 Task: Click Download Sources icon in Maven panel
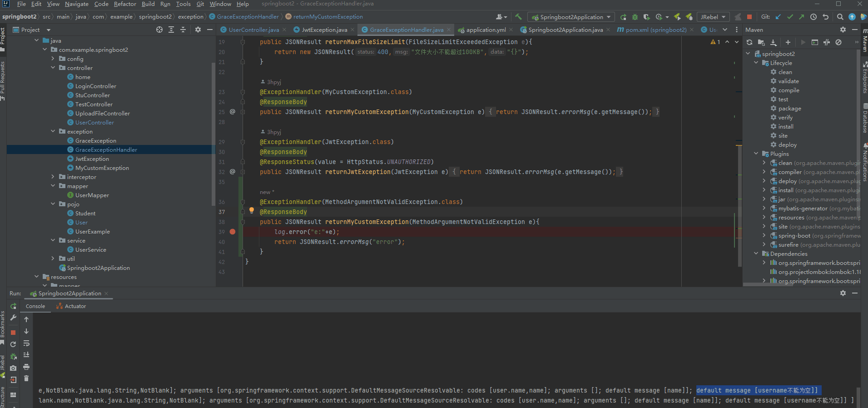pyautogui.click(x=774, y=42)
